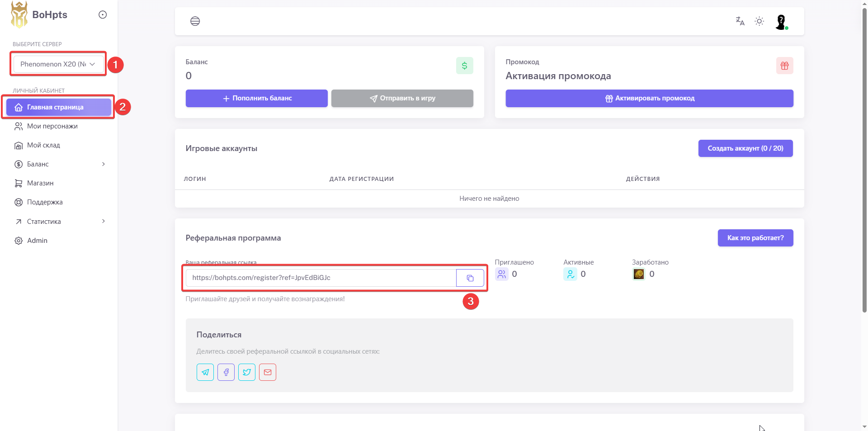This screenshot has width=868, height=431.
Task: Share referral link via Telegram icon
Action: [x=205, y=372]
